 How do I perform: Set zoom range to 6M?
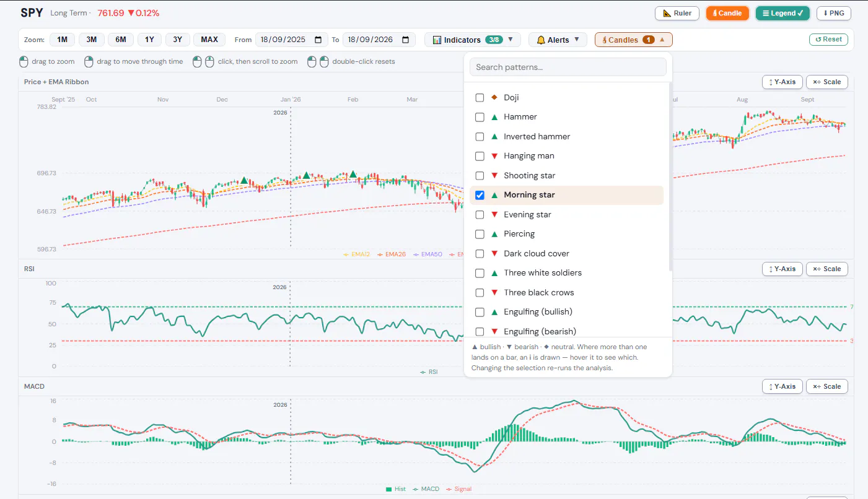click(121, 40)
